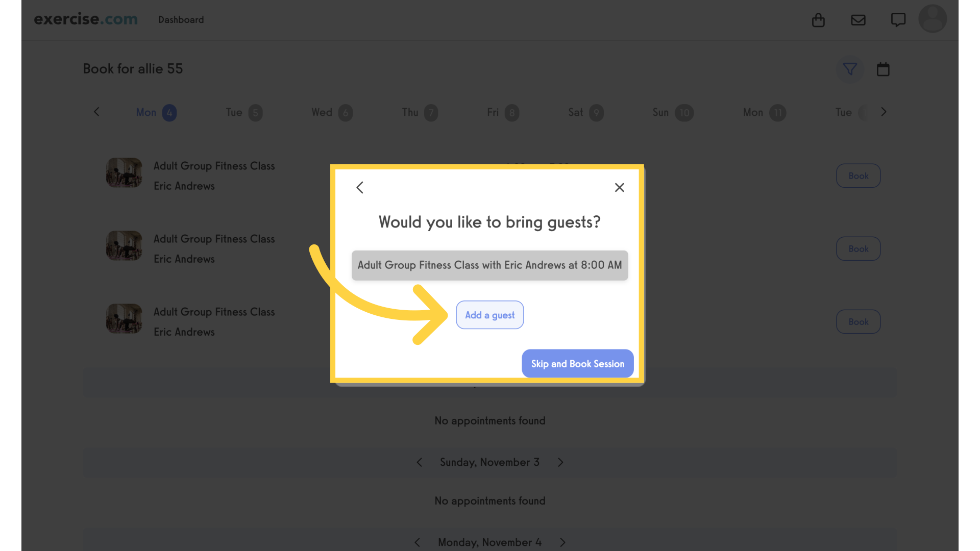Viewport: 980px width, 551px height.
Task: Open the calendar date picker icon
Action: 883,68
